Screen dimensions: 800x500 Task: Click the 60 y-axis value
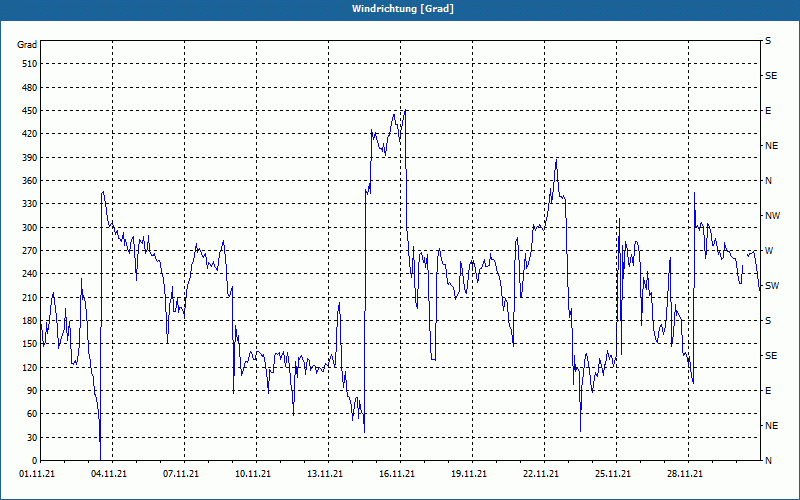[32, 414]
